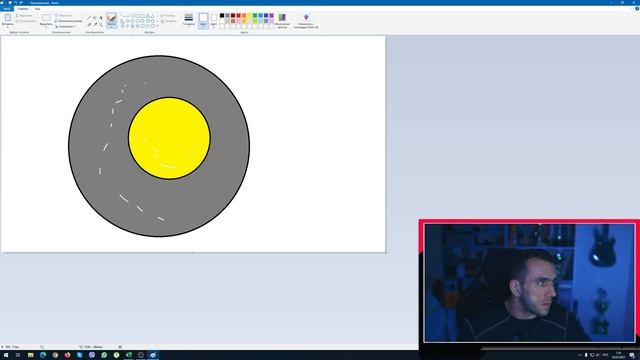
Task: Click the Paint app taskbar icon
Action: [x=153, y=355]
